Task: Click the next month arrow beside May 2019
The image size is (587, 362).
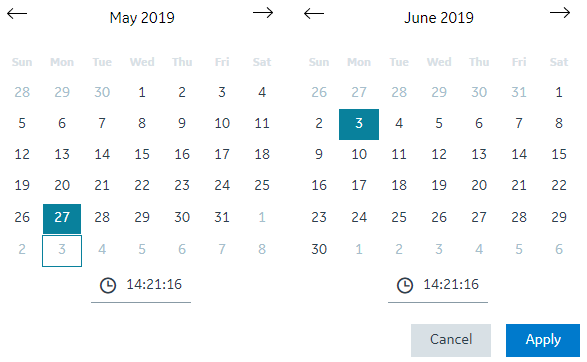Action: pyautogui.click(x=263, y=13)
